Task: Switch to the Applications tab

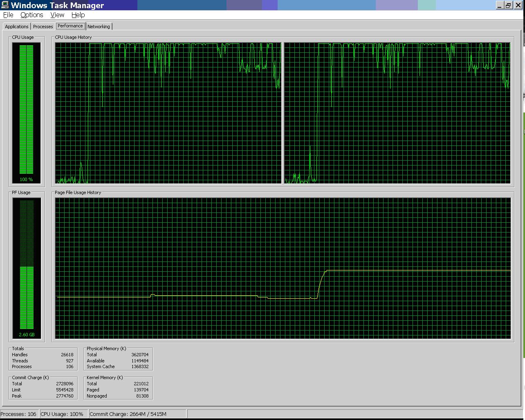Action: pos(17,27)
